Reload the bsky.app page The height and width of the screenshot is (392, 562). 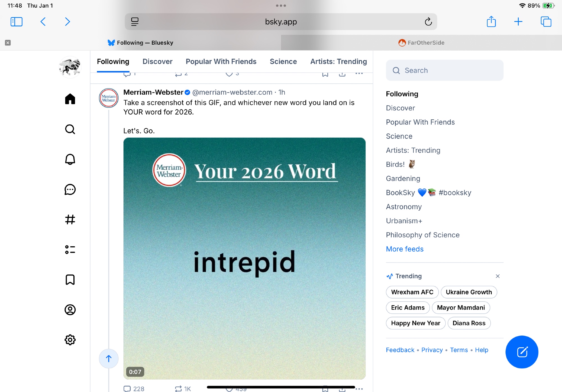[428, 22]
